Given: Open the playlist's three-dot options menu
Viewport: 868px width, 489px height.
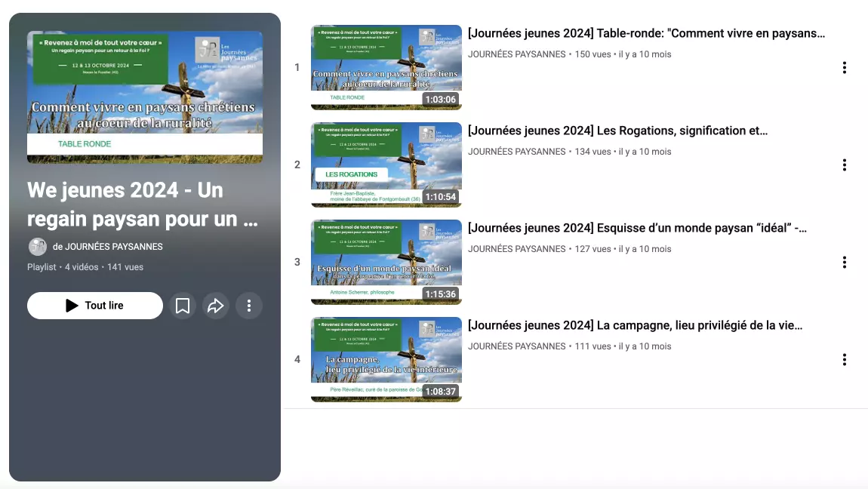Looking at the screenshot, I should coord(249,305).
